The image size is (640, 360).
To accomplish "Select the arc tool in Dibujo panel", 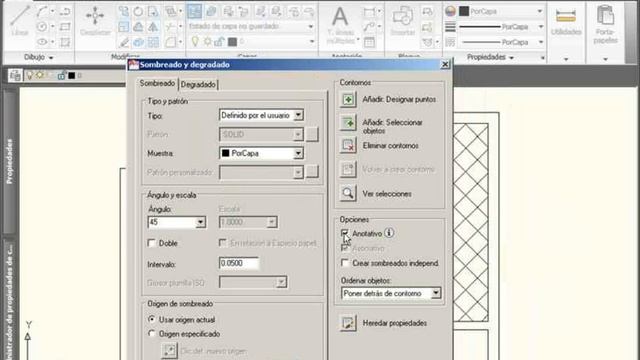I will 42,11.
